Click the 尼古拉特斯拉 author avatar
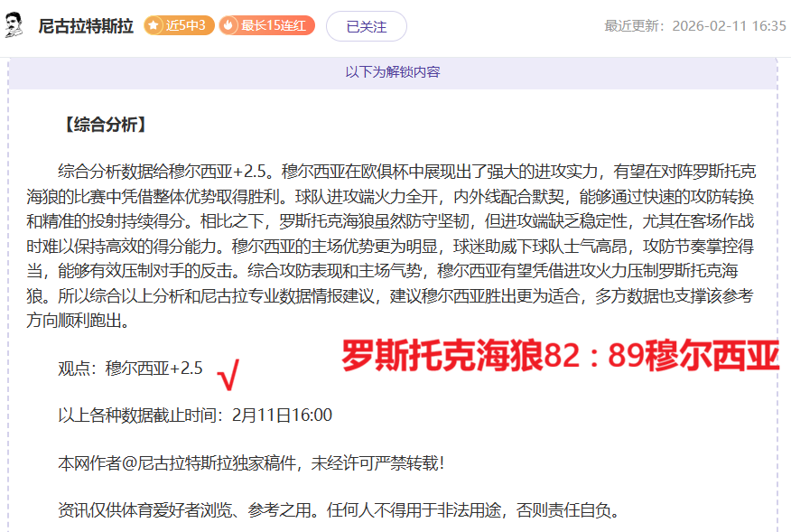This screenshot has width=791, height=532. pos(14,26)
